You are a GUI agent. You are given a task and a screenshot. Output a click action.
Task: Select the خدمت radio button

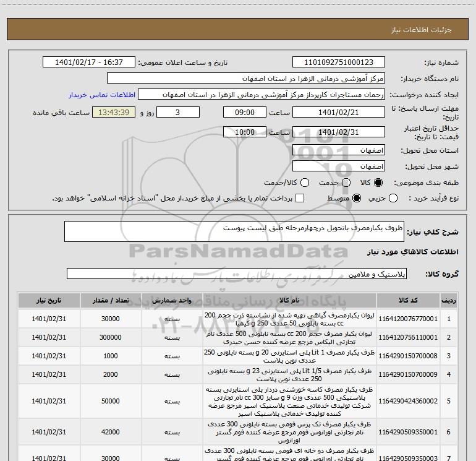346,183
